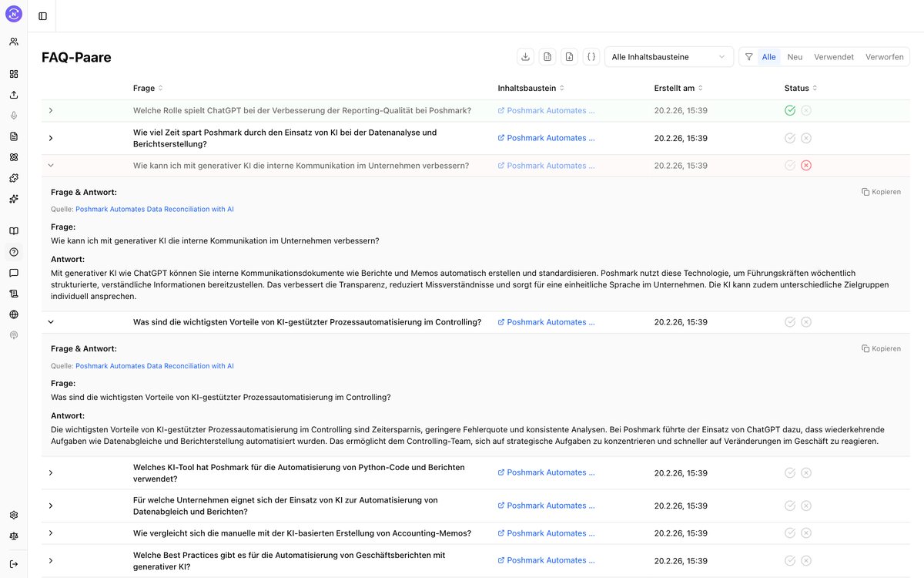The height and width of the screenshot is (578, 924).
Task: Select the 'Neu' filter tab
Action: [795, 57]
